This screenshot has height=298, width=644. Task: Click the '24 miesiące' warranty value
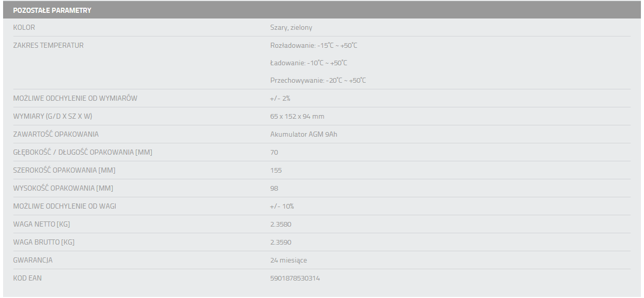pos(289,260)
